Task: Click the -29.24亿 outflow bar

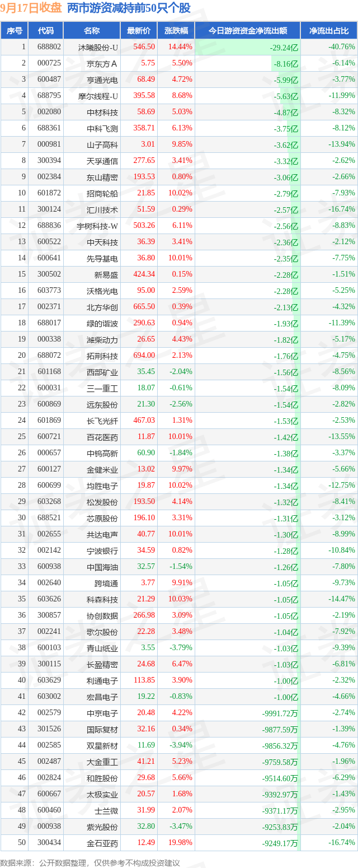Action: pos(248,48)
